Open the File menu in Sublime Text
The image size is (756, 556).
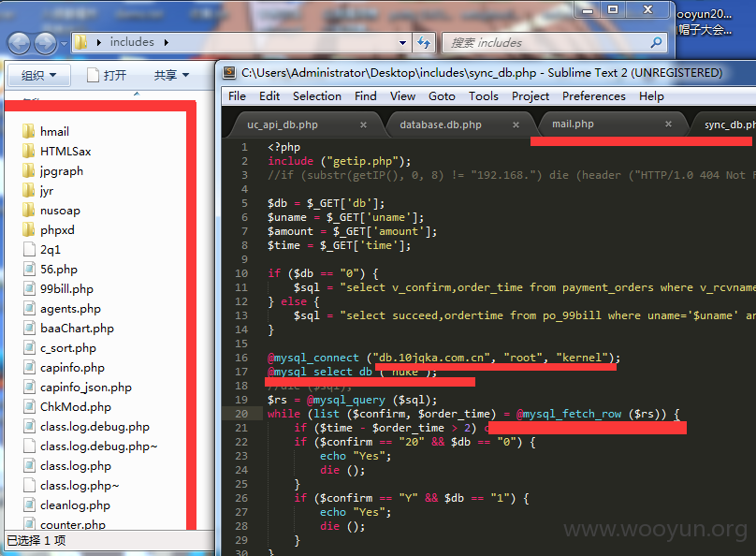click(x=237, y=96)
